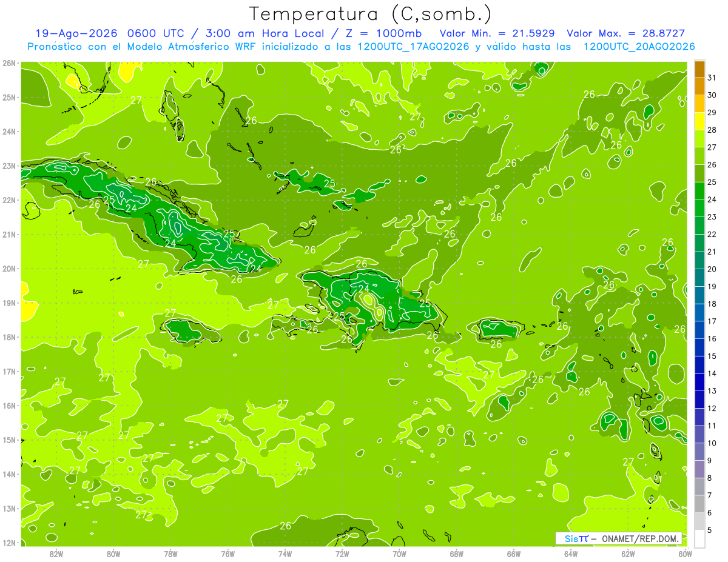Click the "29" value on the color legend
728x562 pixels.
pos(712,112)
